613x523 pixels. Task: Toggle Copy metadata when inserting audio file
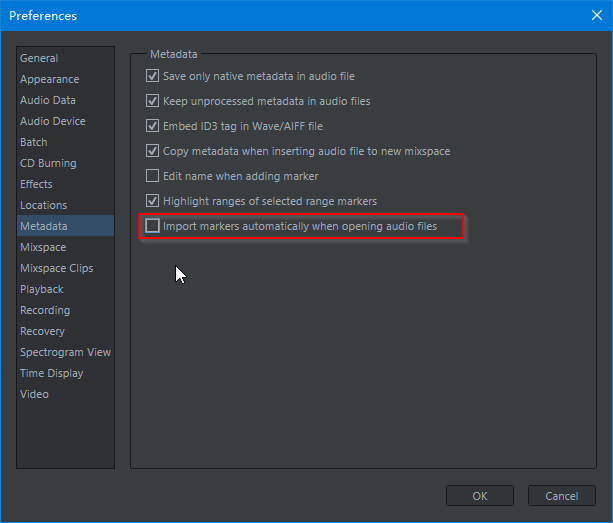pos(153,151)
